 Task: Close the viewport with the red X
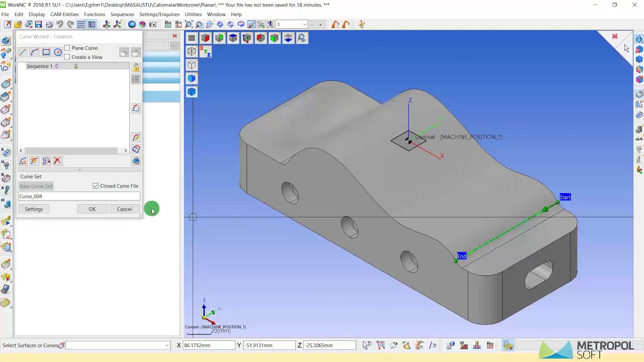coord(615,36)
